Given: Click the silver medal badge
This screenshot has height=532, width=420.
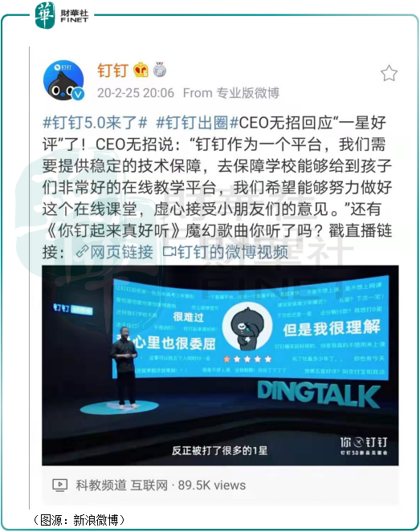Looking at the screenshot, I should pos(160,70).
